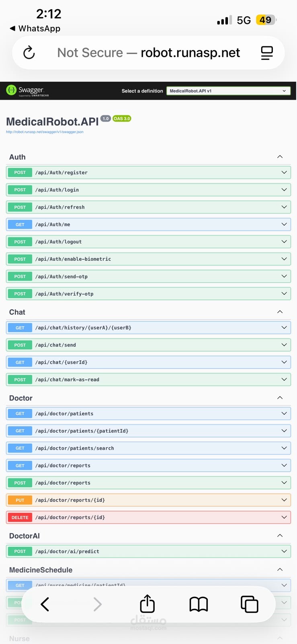The image size is (297, 644).
Task: Click POST badge for /api/Auth/enable-biometric
Action: tap(20, 259)
